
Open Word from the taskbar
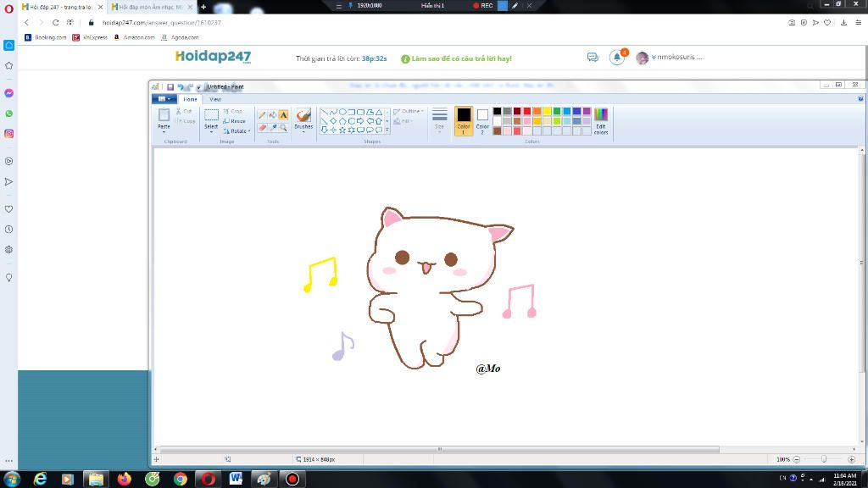(x=236, y=479)
